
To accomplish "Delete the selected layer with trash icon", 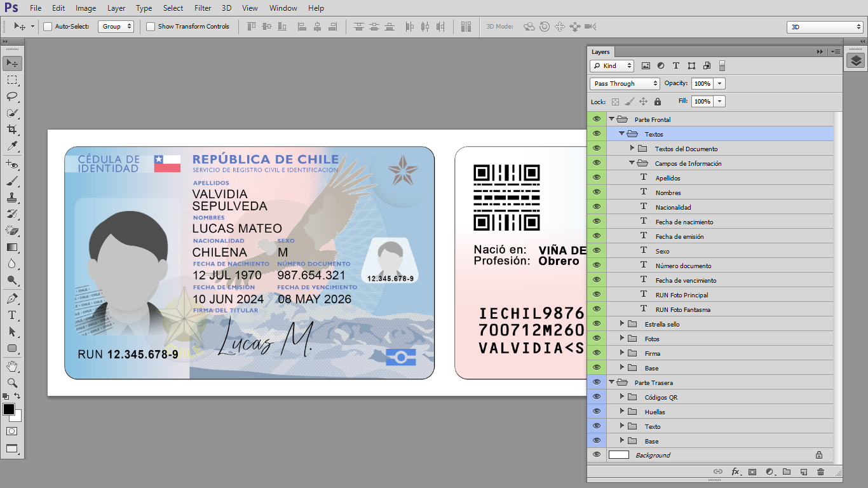I will [x=821, y=471].
